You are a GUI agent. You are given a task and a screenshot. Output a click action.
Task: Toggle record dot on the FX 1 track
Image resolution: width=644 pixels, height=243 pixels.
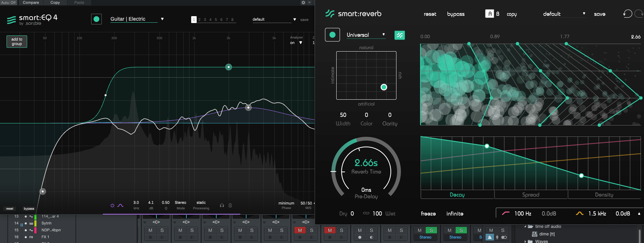[26, 237]
